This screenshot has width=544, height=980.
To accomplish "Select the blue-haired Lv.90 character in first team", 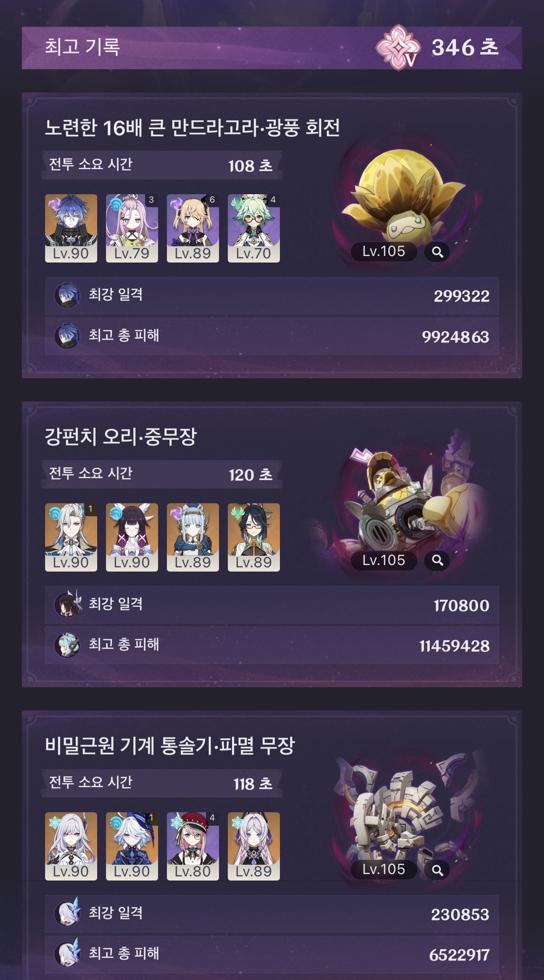I will 71,228.
